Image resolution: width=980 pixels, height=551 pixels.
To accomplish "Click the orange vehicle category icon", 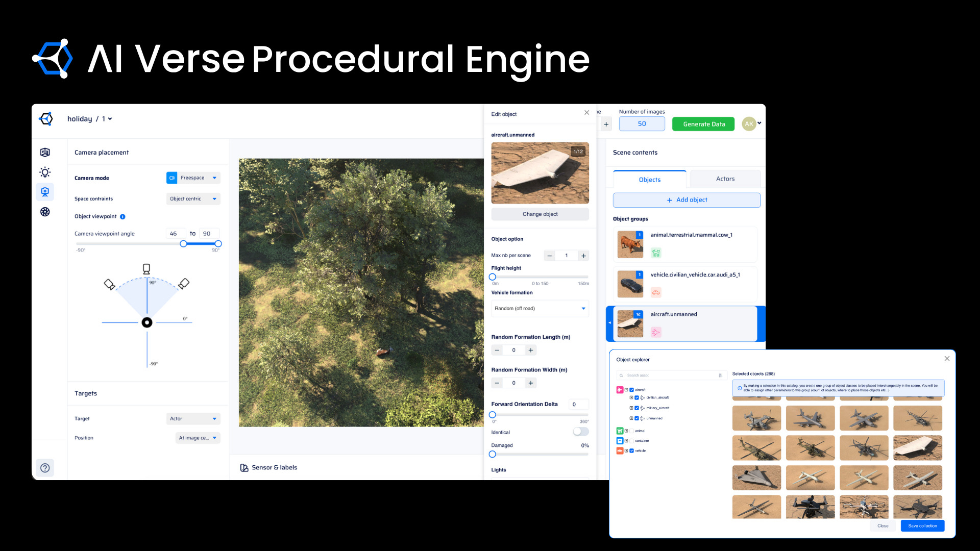I will [620, 450].
